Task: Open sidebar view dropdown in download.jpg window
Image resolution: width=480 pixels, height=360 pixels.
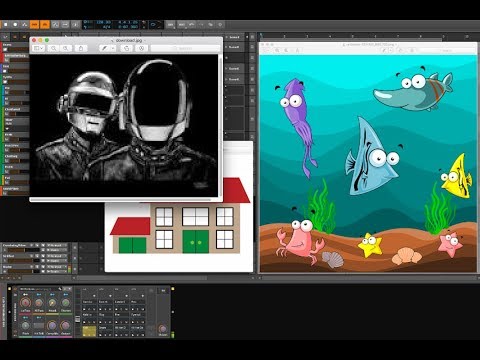Action: pyautogui.click(x=38, y=48)
